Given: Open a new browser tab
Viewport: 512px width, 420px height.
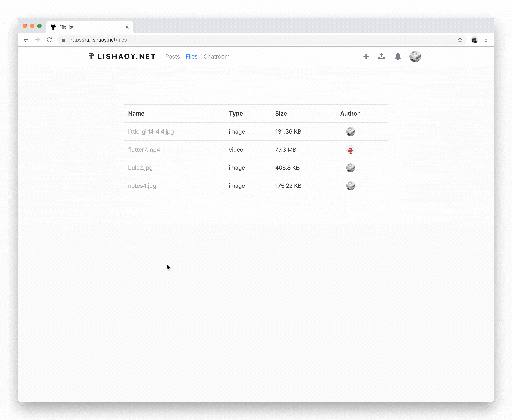Looking at the screenshot, I should [x=141, y=27].
